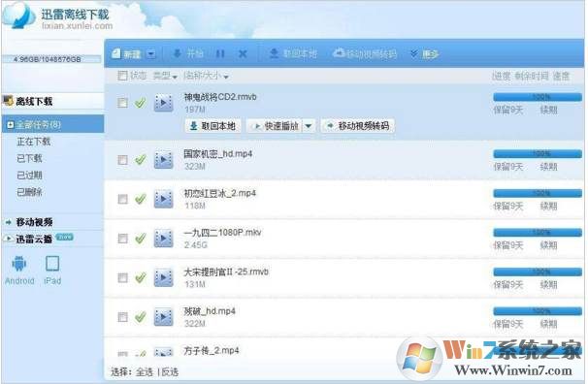Viewport: 588px width, 384px height.
Task: Click progress bar of 初恋红豆冰_2.mp4
Action: pyautogui.click(x=538, y=193)
